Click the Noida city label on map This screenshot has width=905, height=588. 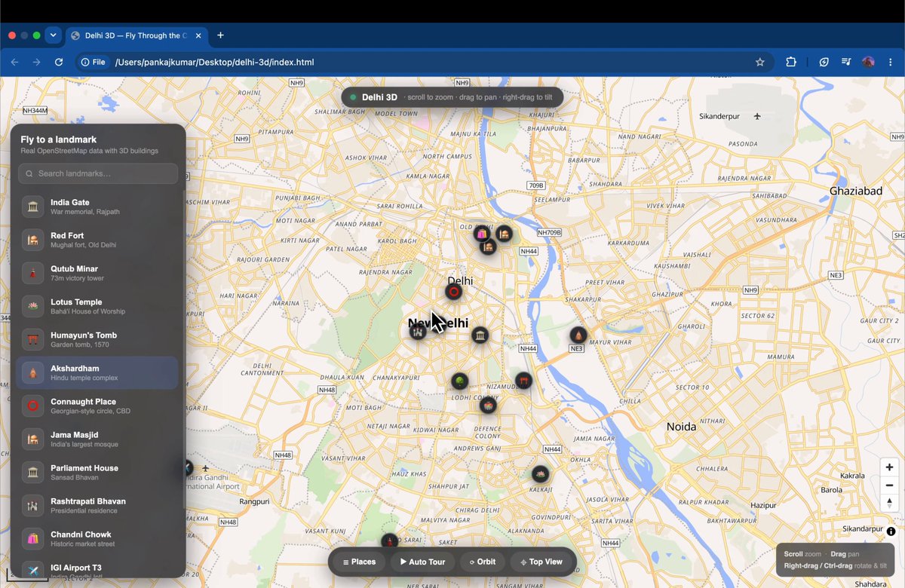(681, 427)
